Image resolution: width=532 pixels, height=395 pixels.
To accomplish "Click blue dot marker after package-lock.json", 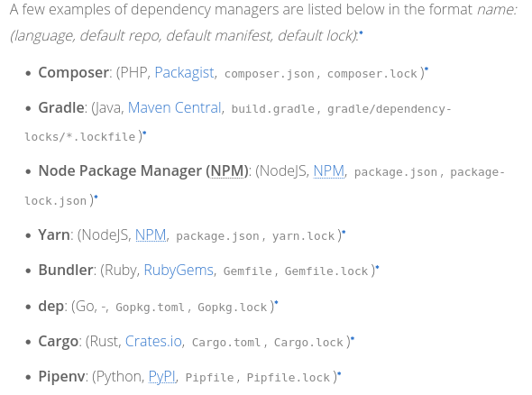I will tap(96, 196).
